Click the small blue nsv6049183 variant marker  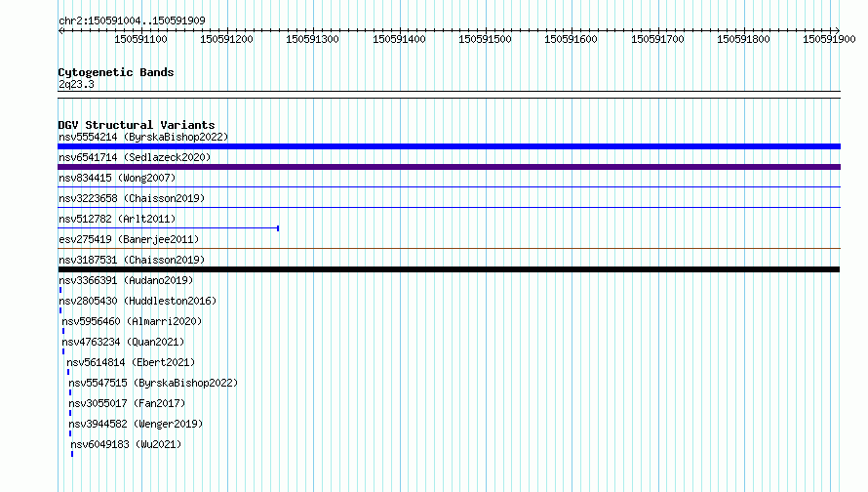(x=72, y=454)
